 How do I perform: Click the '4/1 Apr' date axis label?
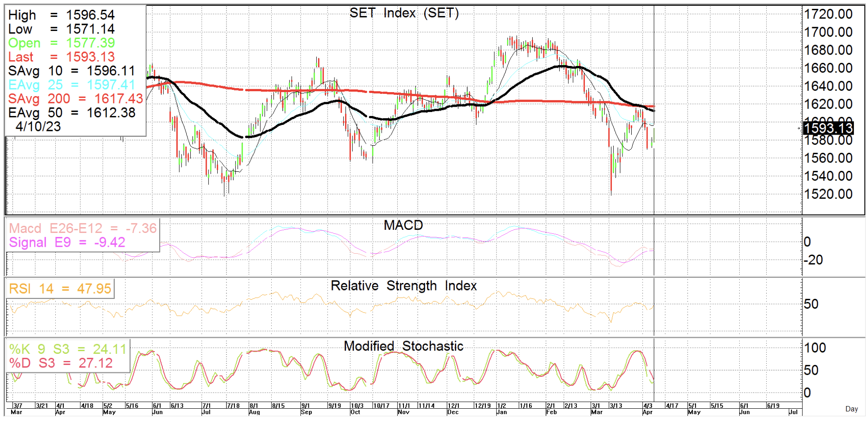tap(61, 409)
